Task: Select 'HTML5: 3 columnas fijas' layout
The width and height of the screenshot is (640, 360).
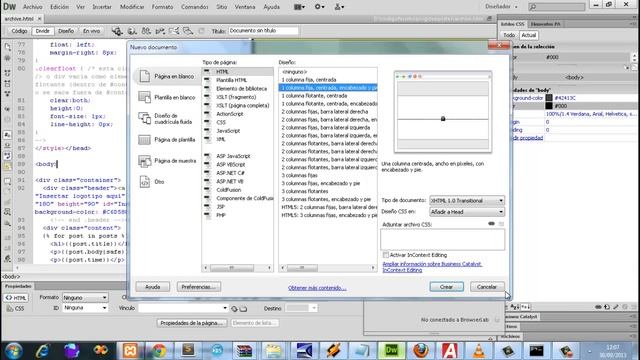Action: [329, 215]
